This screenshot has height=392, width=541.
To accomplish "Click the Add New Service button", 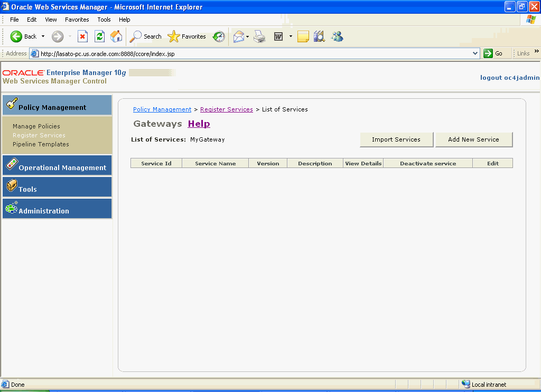I will tap(474, 139).
